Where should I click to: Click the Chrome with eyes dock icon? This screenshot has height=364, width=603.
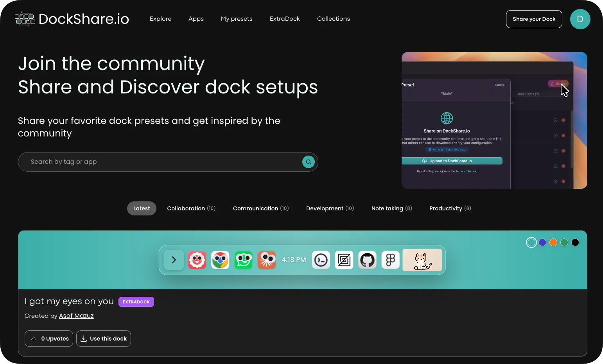220,260
